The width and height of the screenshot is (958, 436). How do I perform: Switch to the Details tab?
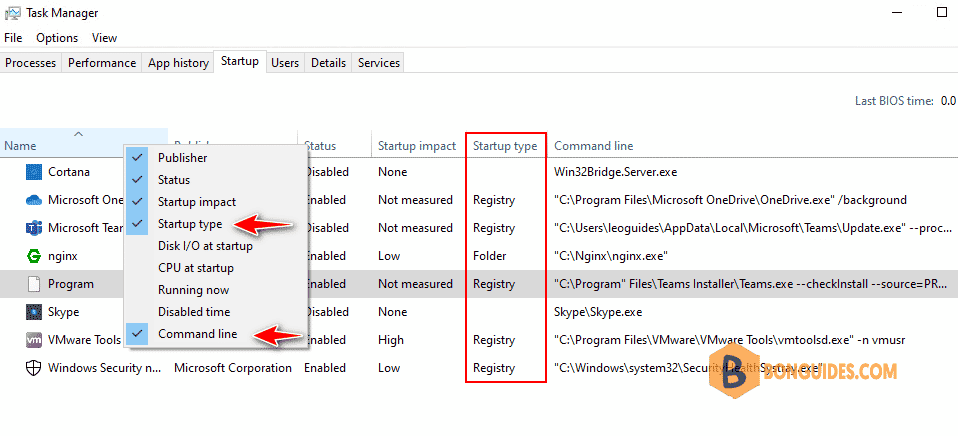point(328,63)
